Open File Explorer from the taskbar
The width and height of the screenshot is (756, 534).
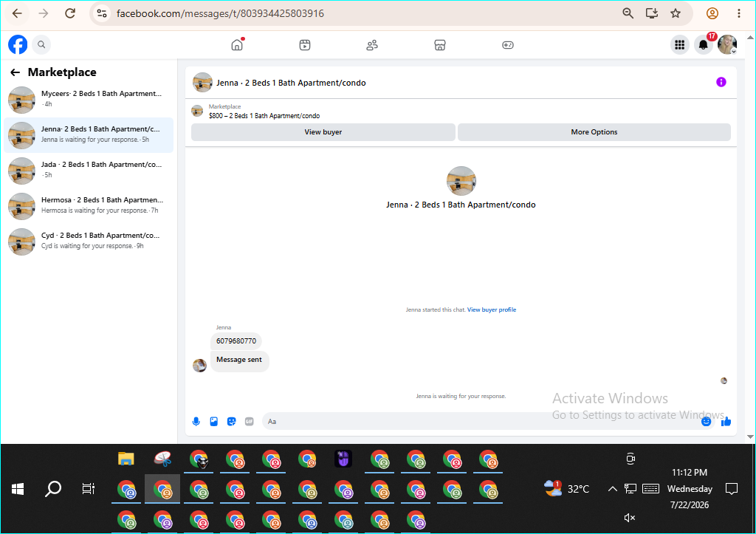(126, 459)
